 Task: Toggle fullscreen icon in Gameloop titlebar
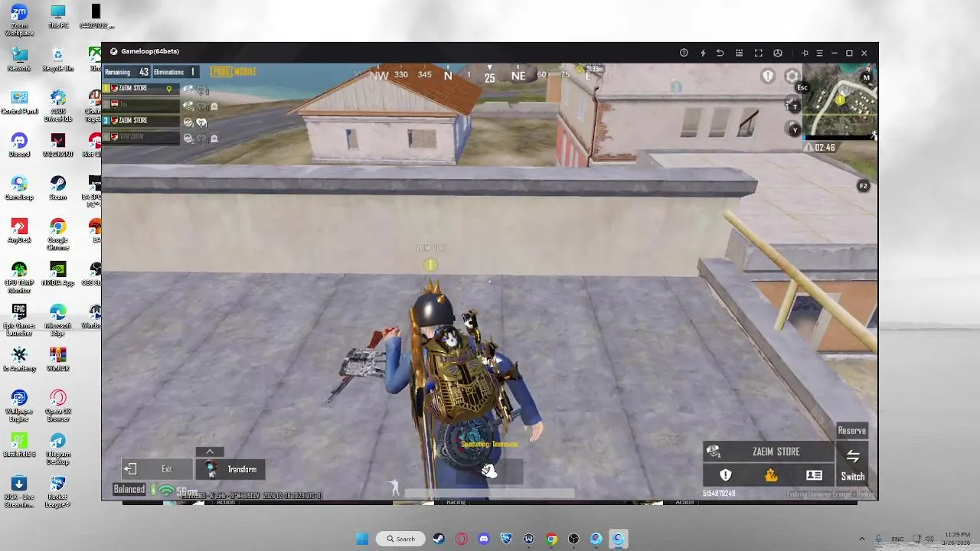tap(759, 53)
